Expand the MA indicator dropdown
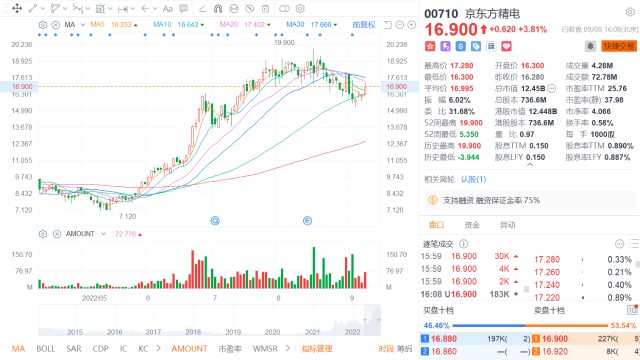 click(x=82, y=25)
